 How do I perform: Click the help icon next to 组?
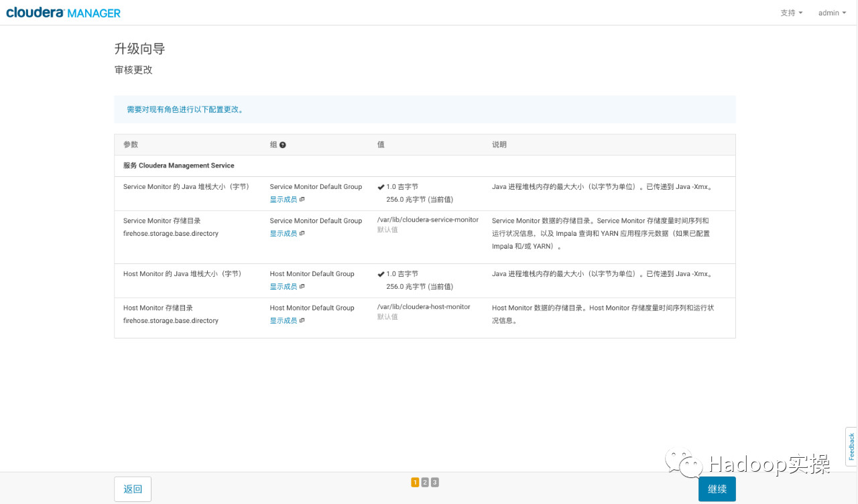[x=283, y=145]
